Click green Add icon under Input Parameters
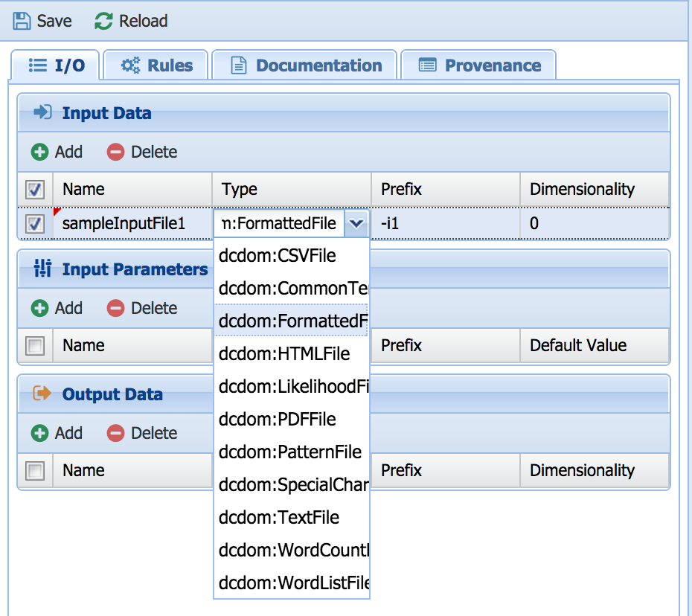This screenshot has height=616, width=692. tap(39, 308)
